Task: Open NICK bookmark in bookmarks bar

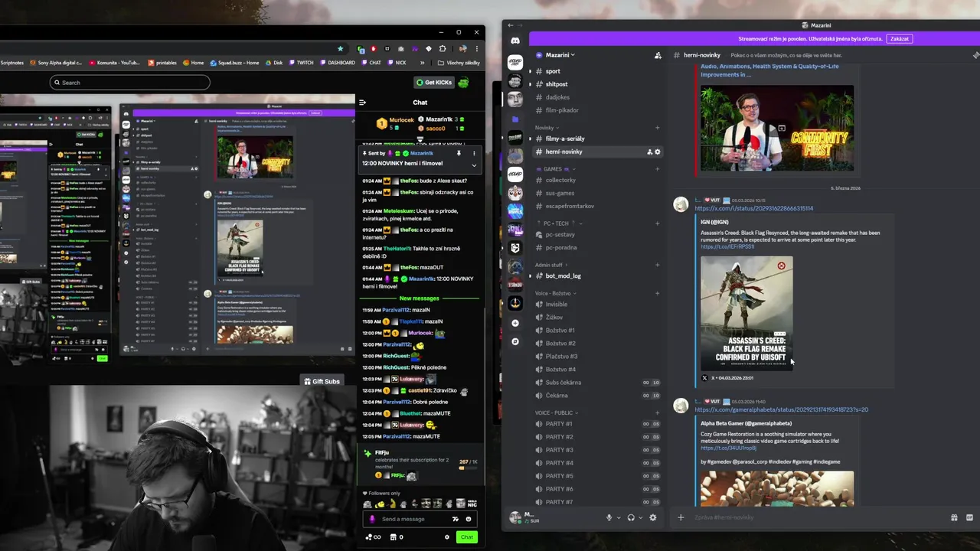Action: (397, 63)
